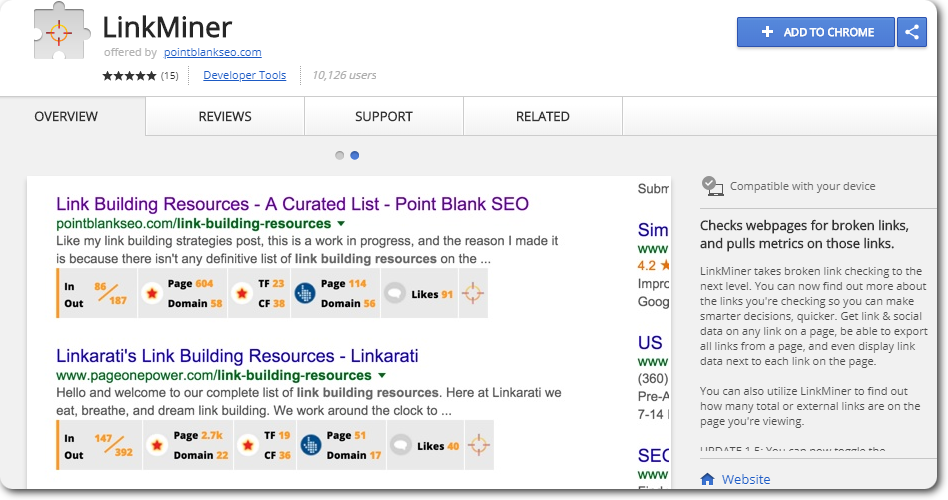Expand dropdown arrow next to pageonepower.com URL
The image size is (948, 500).
pyautogui.click(x=382, y=375)
